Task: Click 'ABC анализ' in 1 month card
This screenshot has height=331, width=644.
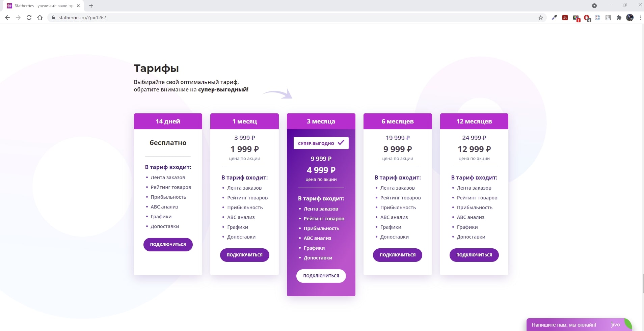Action: [x=241, y=217]
